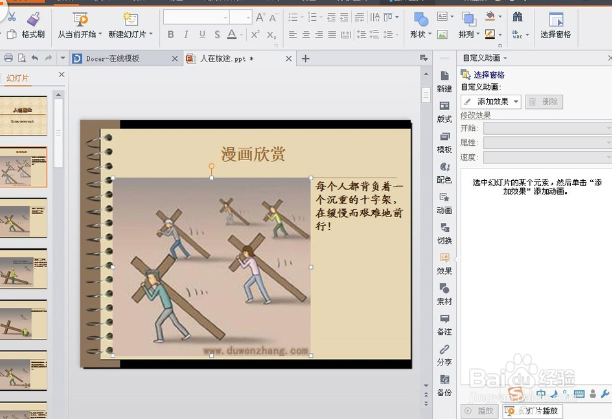The height and width of the screenshot is (419, 612).
Task: Start slideshow from current slide (从当前开始)
Action: coord(80,25)
